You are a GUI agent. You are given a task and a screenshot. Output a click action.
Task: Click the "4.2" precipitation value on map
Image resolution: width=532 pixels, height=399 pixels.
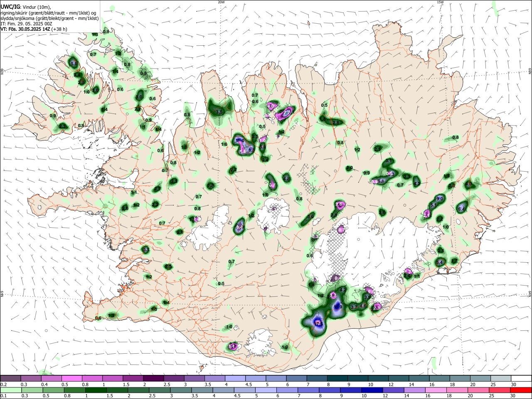pyautogui.click(x=343, y=290)
